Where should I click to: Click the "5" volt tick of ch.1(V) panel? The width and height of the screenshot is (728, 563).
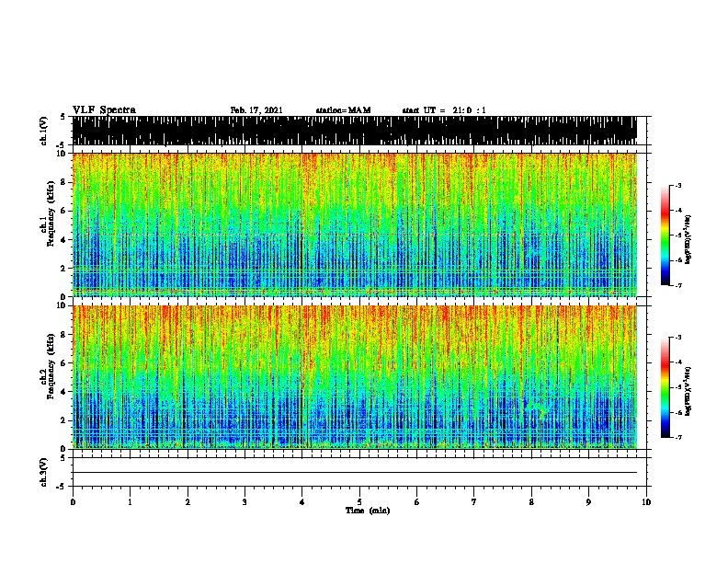(63, 117)
